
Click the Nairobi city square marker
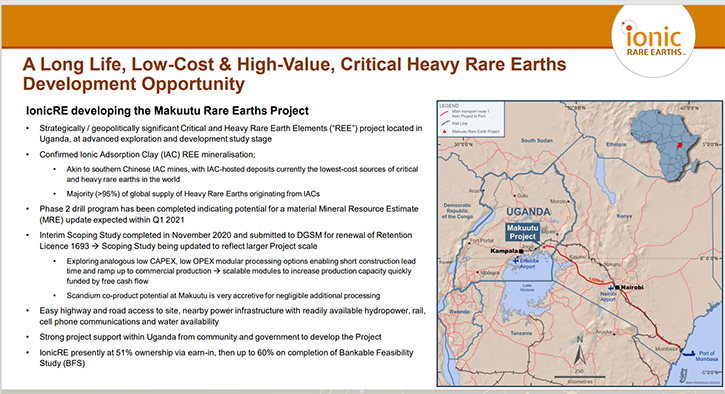[618, 288]
